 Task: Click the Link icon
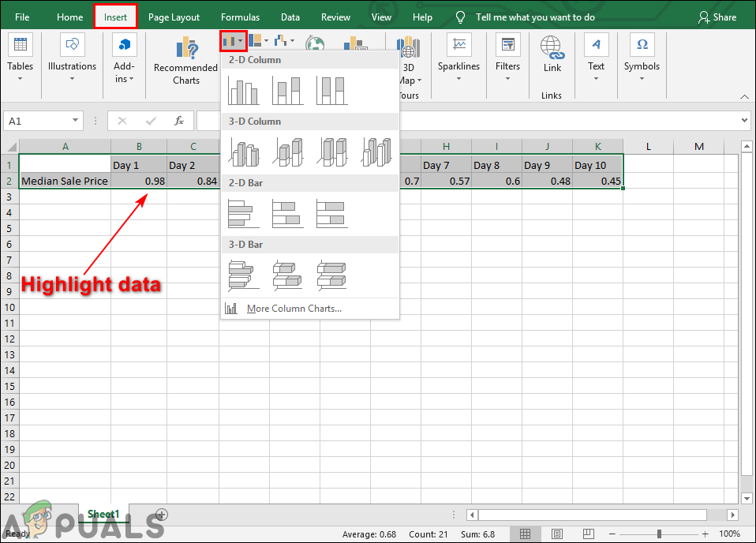(552, 47)
